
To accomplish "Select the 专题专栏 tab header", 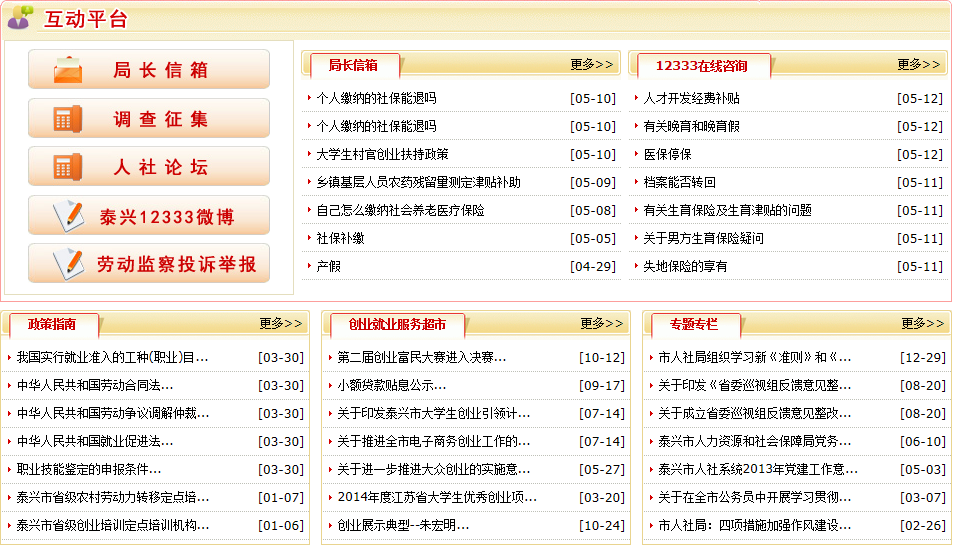I will click(695, 325).
